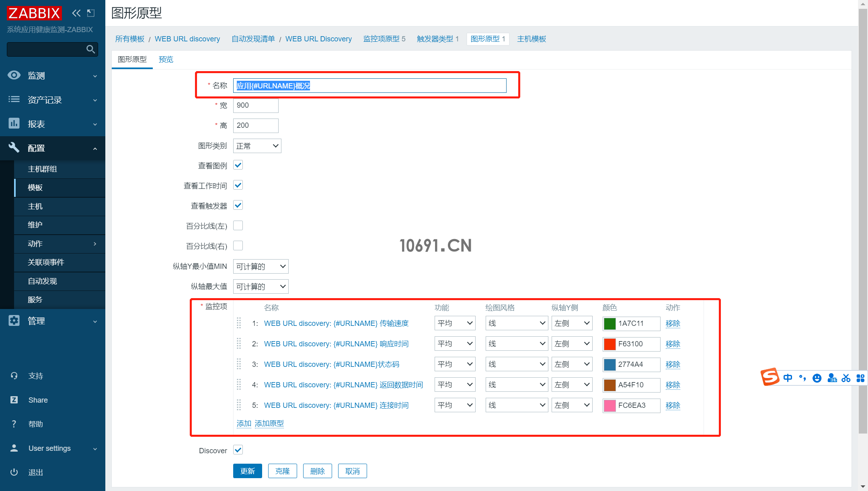Open 图形类别 dropdown showing 正常
868x491 pixels.
[x=257, y=146]
